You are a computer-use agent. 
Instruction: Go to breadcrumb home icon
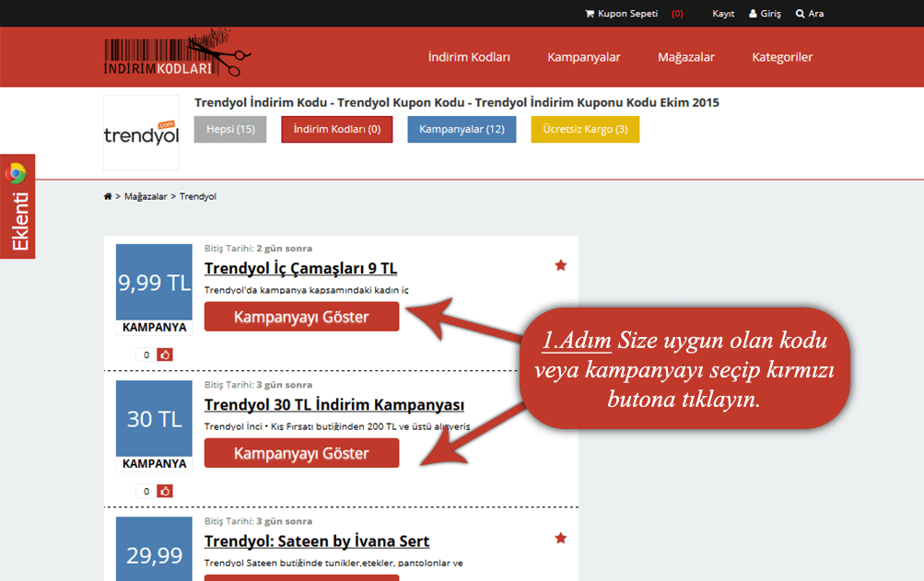[x=107, y=196]
